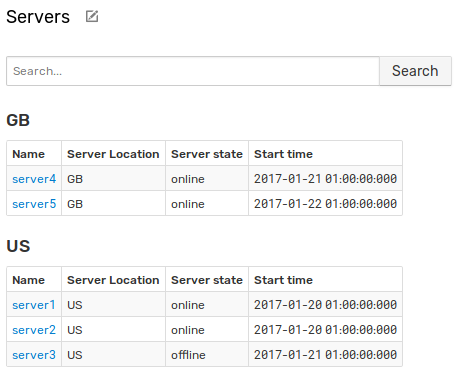Click Server state header in GB table

point(207,154)
